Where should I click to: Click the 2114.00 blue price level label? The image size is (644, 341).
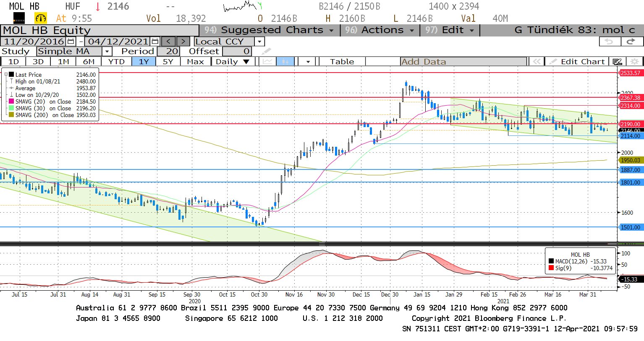pos(631,136)
